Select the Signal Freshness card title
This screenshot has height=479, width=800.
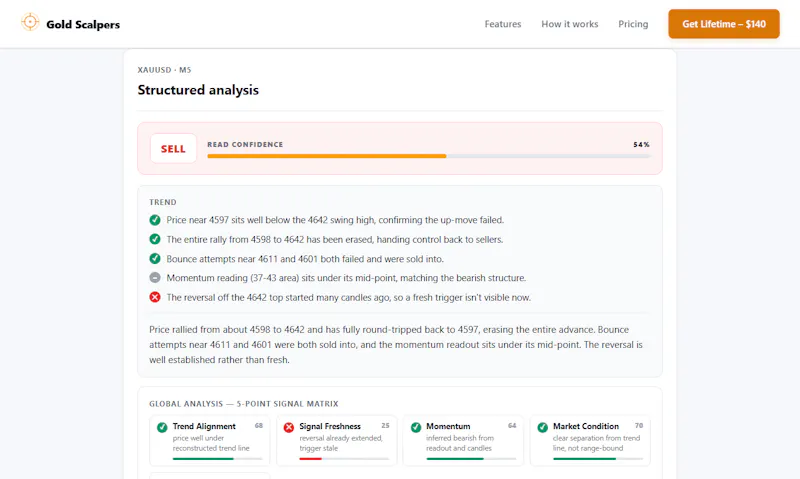[x=330, y=426]
